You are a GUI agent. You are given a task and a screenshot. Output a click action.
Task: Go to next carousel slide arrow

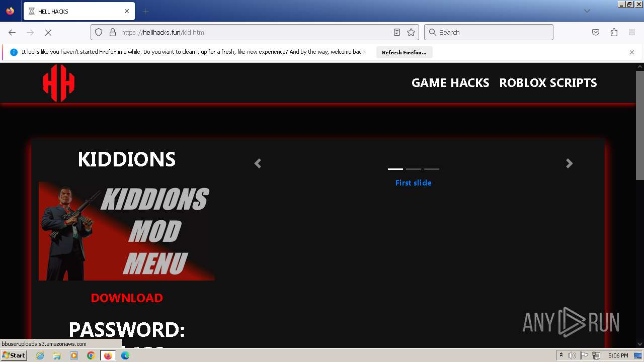click(569, 163)
